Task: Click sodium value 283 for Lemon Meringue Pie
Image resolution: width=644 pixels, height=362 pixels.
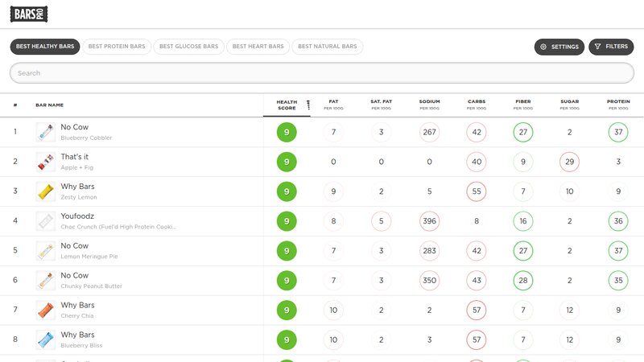Action: pos(430,251)
